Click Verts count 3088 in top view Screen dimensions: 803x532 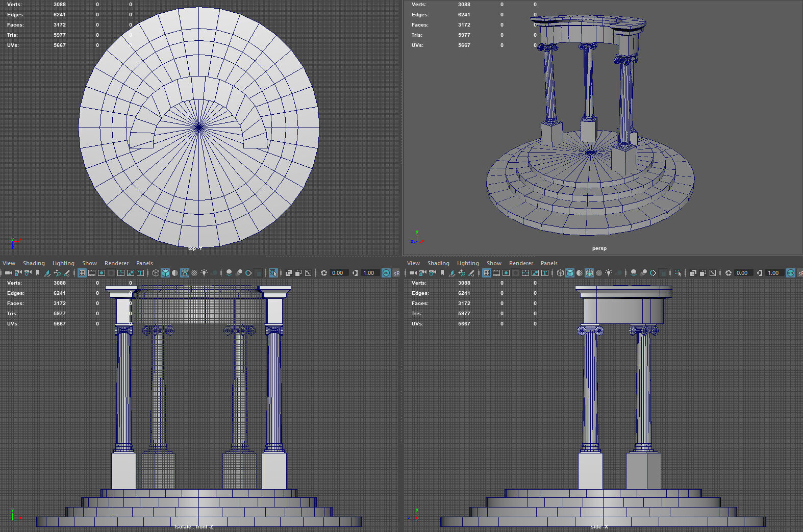pos(60,4)
